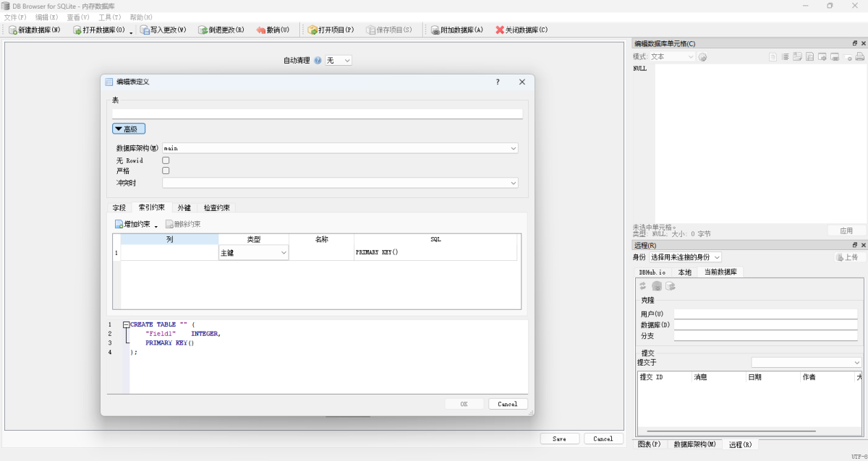Enable the 无 Rowid checkbox

pyautogui.click(x=166, y=160)
